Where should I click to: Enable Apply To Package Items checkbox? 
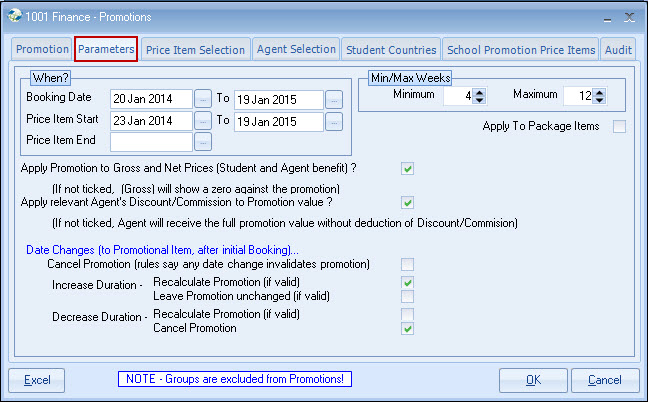pyautogui.click(x=620, y=126)
